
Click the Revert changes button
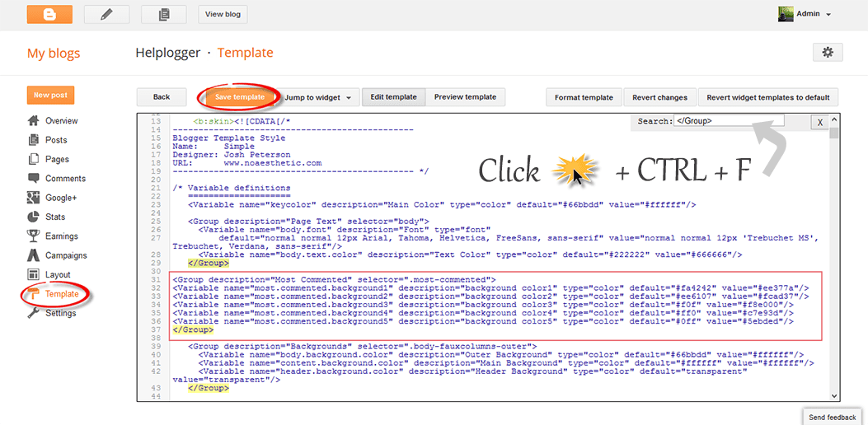pos(659,97)
